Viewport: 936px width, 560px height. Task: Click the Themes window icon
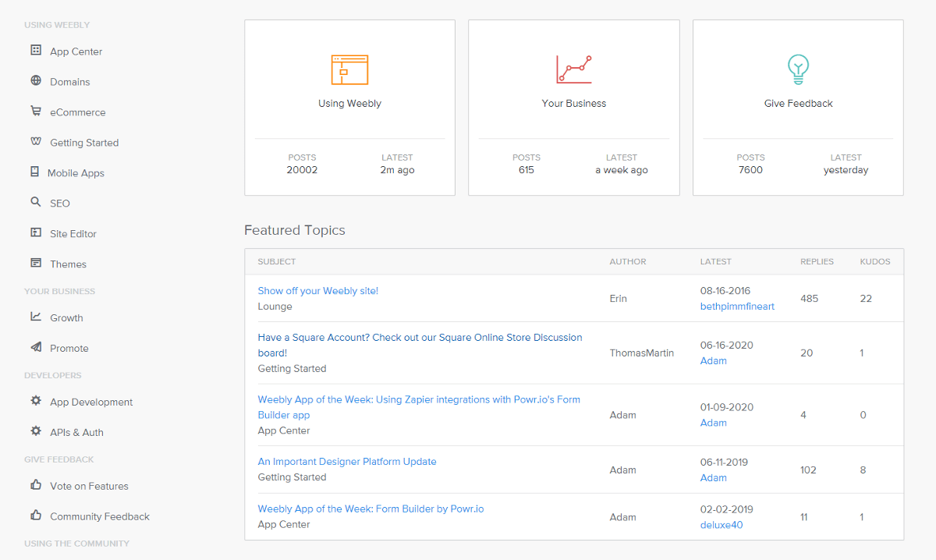(36, 263)
